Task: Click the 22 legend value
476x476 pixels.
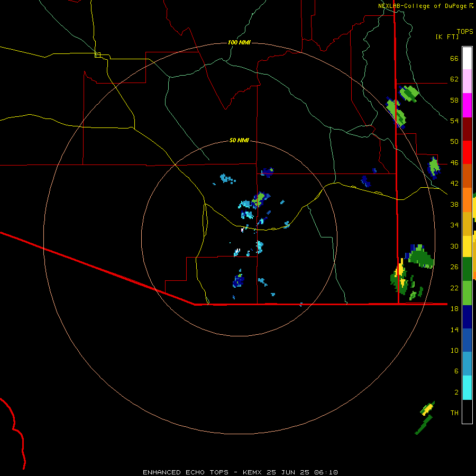Action: click(454, 288)
